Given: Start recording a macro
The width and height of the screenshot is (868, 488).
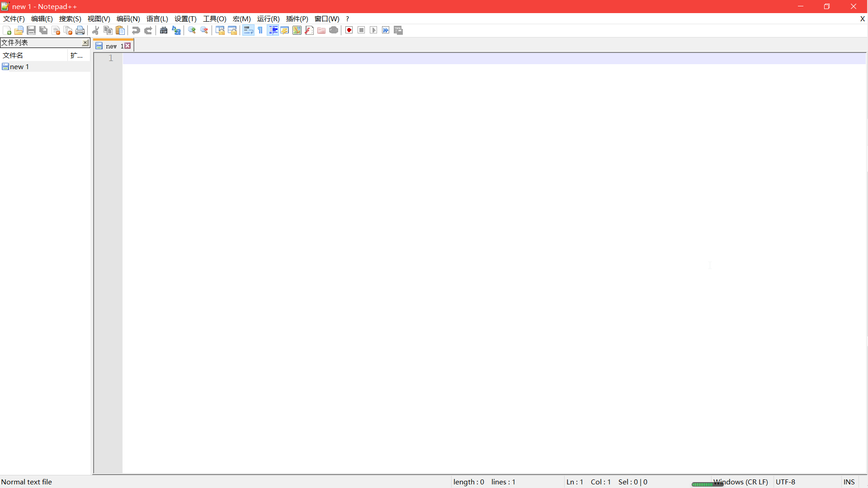Looking at the screenshot, I should (349, 30).
